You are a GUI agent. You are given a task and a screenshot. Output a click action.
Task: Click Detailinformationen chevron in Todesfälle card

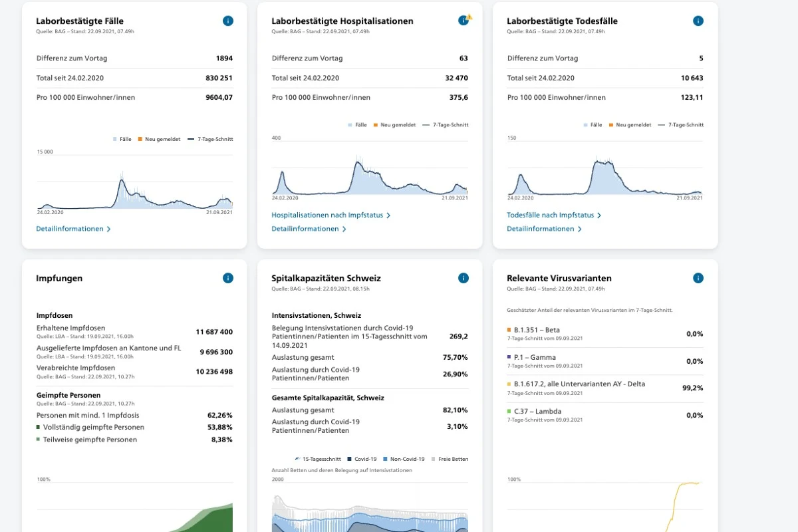click(x=579, y=229)
